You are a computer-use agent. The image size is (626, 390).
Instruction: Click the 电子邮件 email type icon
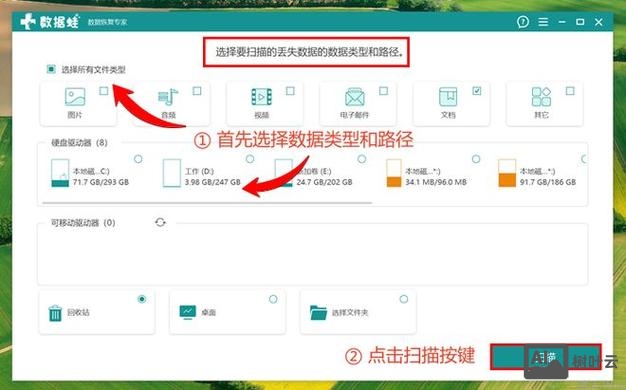355,97
